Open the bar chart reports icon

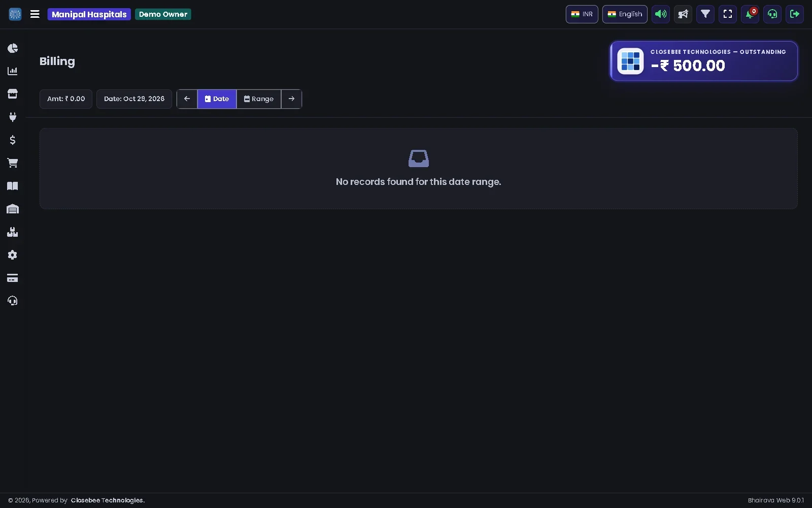coord(13,71)
